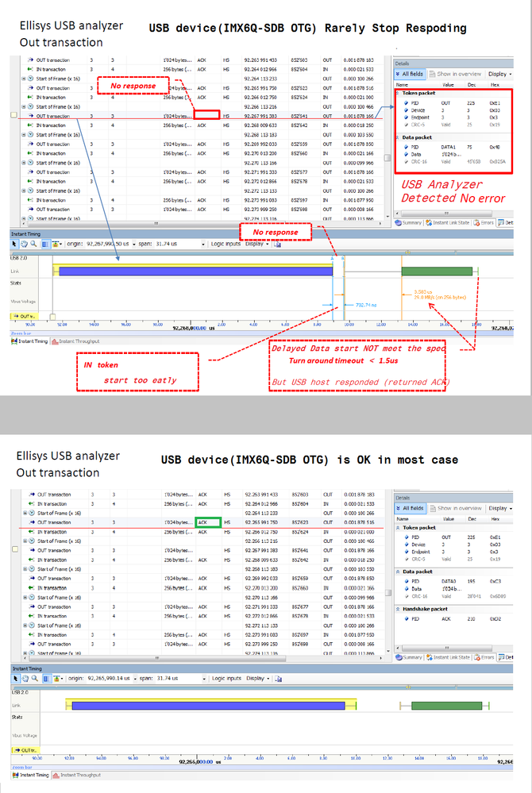Open the span dropdown in the no-response capture
This screenshot has width=532, height=793.
(203, 244)
